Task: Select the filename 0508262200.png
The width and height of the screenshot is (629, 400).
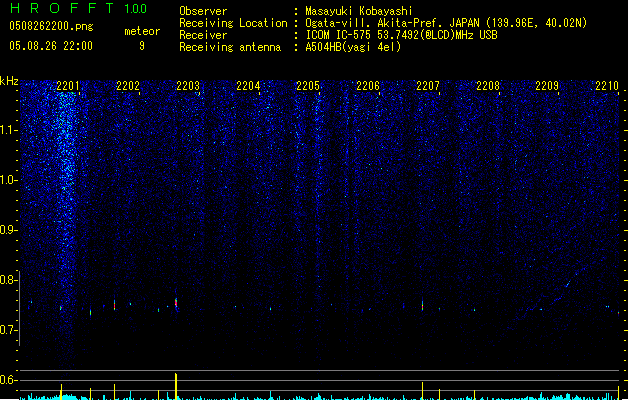Action: pos(51,26)
